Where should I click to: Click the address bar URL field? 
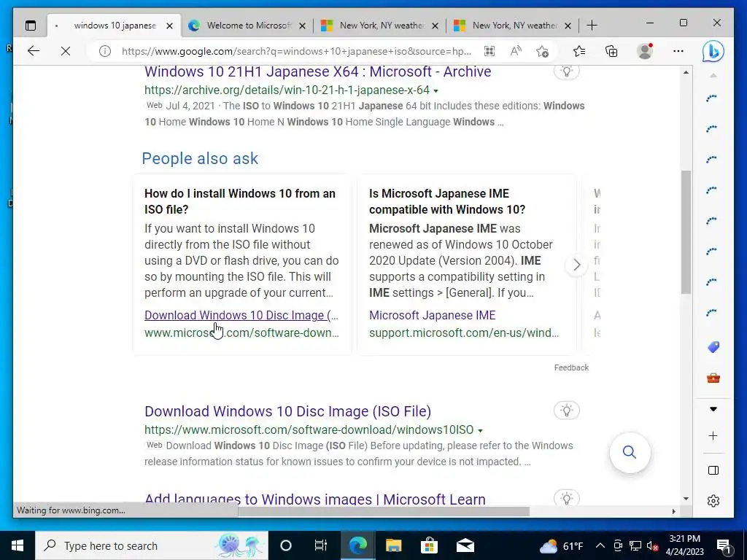pyautogui.click(x=296, y=51)
